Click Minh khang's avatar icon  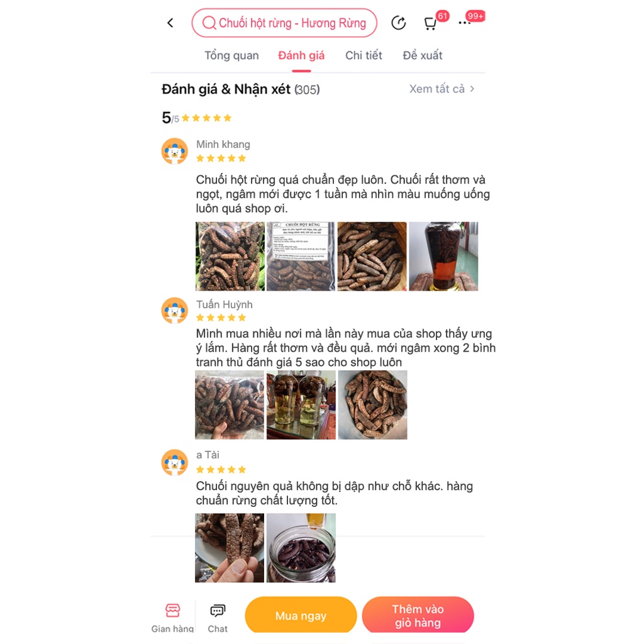pos(175,151)
